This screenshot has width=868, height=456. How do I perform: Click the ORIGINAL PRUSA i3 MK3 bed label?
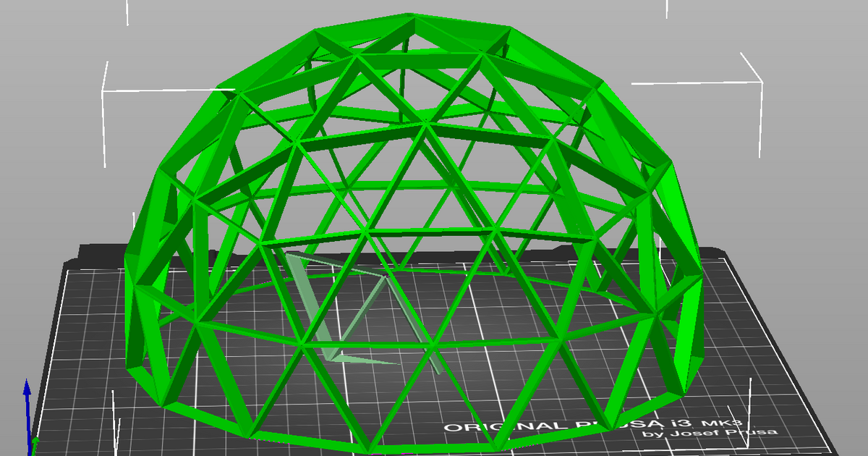pyautogui.click(x=593, y=423)
